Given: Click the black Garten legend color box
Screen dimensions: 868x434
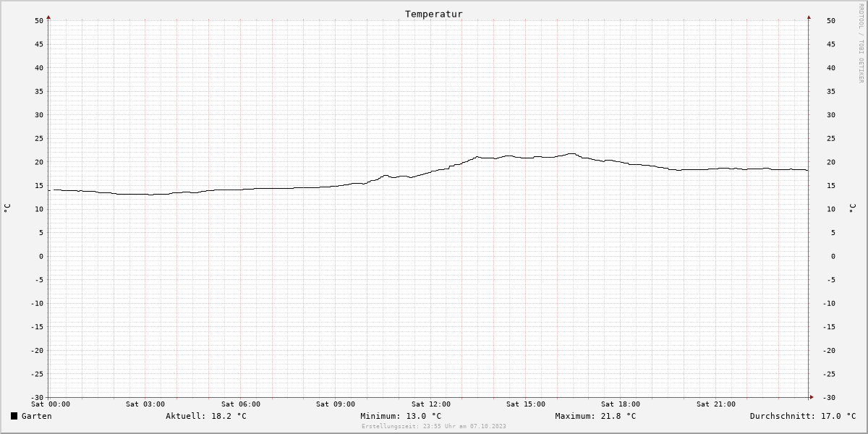Looking at the screenshot, I should pos(14,416).
